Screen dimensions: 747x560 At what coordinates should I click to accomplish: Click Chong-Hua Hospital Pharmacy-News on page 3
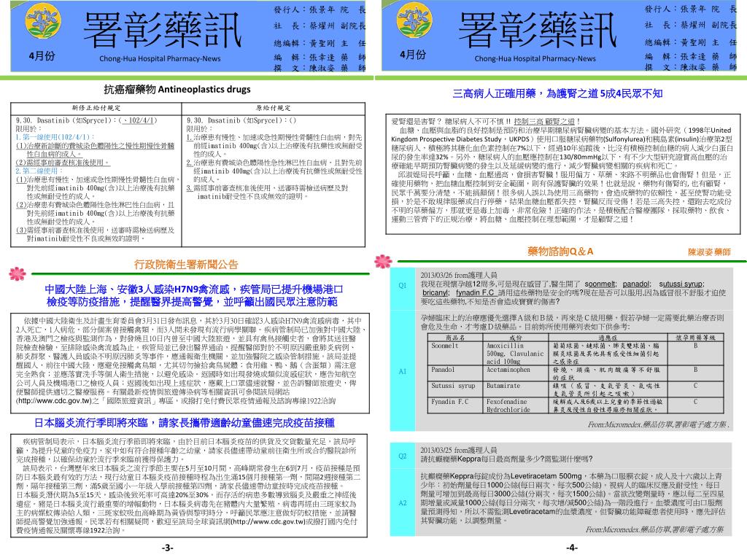[x=160, y=58]
